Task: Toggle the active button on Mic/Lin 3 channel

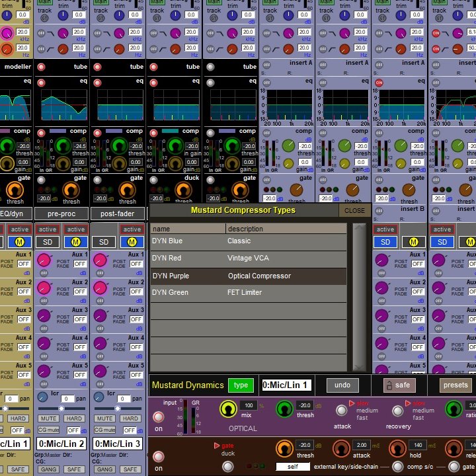Action: point(132,229)
